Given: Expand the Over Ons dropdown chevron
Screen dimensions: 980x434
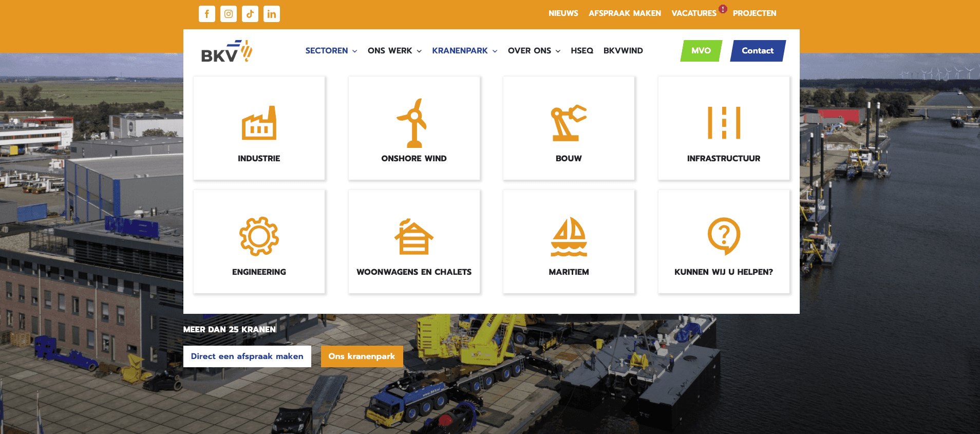Looking at the screenshot, I should pos(558,51).
